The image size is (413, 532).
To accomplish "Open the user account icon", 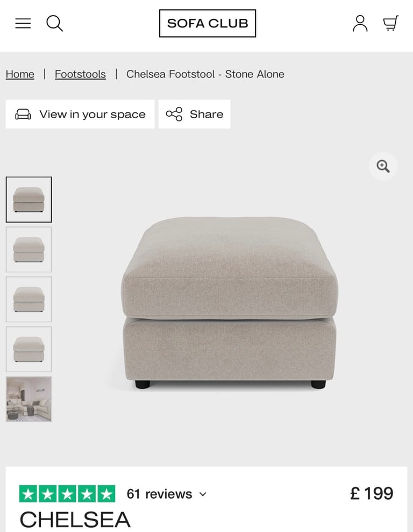I will (x=360, y=24).
